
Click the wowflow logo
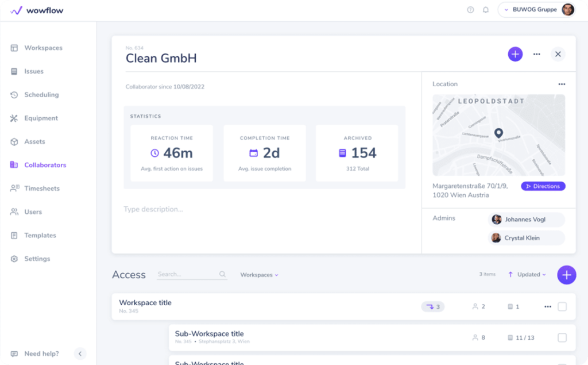pos(37,10)
